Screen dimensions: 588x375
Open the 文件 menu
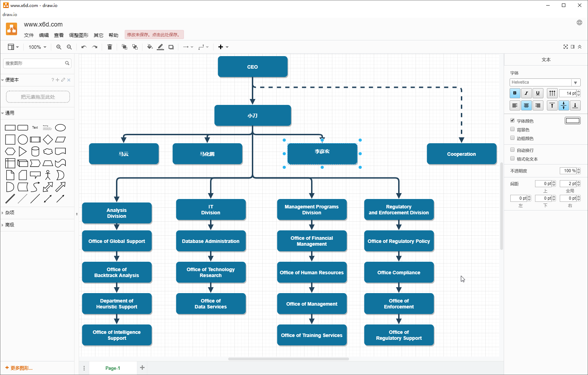pos(29,35)
